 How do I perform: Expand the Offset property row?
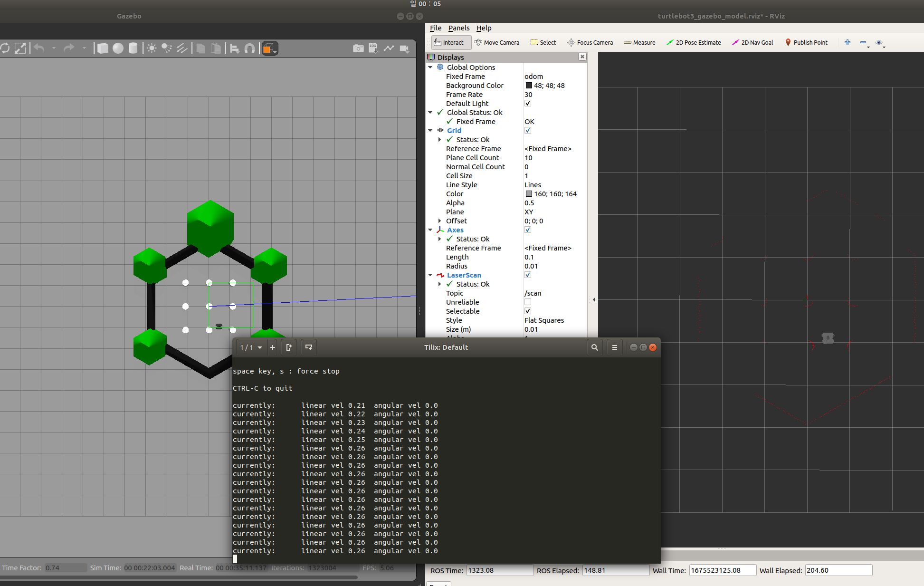tap(439, 221)
